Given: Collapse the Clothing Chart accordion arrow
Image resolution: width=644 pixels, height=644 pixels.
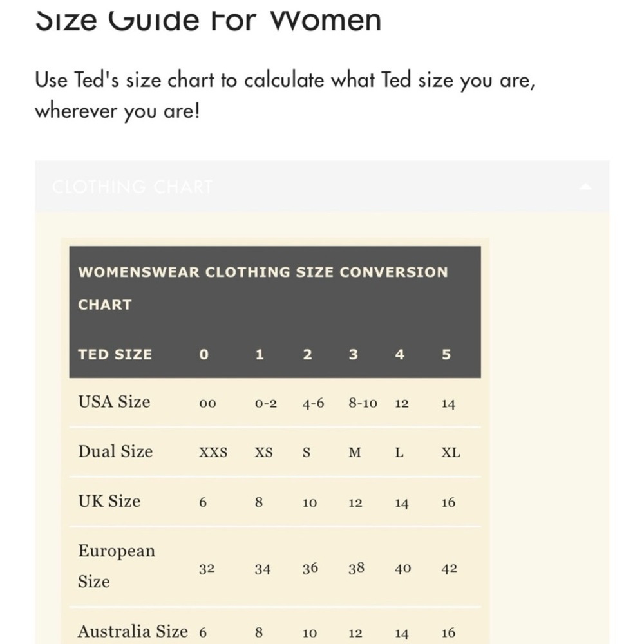Looking at the screenshot, I should pyautogui.click(x=585, y=187).
